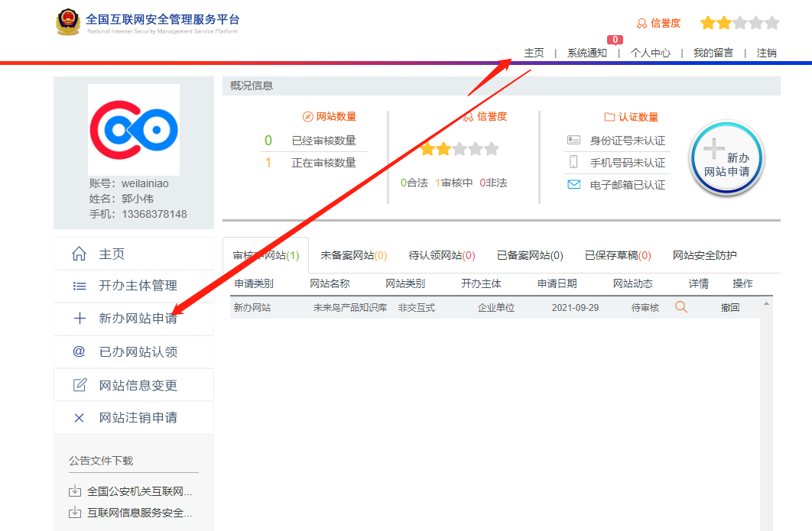812x531 pixels.
Task: Open the 未备案网站 tab
Action: 353,255
